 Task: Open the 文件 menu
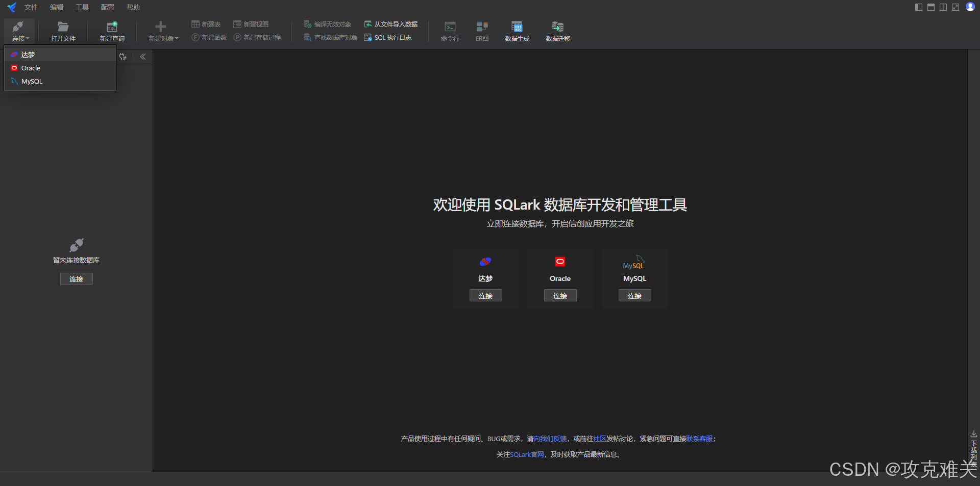coord(31,7)
